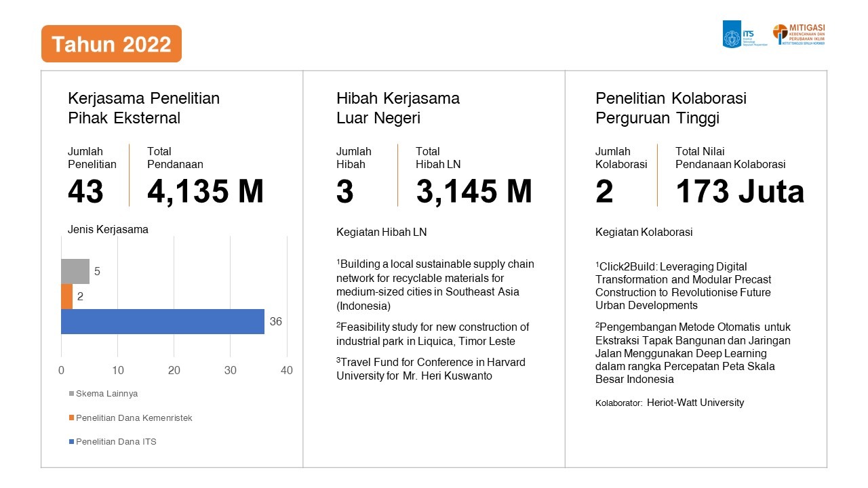Click the blue bar labeled 36
The width and height of the screenshot is (868, 488).
162,321
